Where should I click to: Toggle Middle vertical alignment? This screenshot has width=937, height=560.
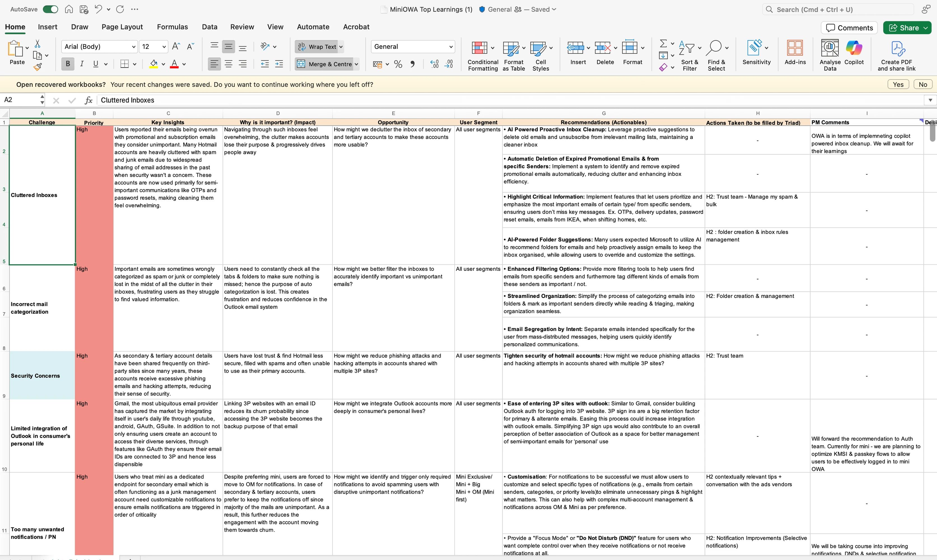tap(228, 46)
